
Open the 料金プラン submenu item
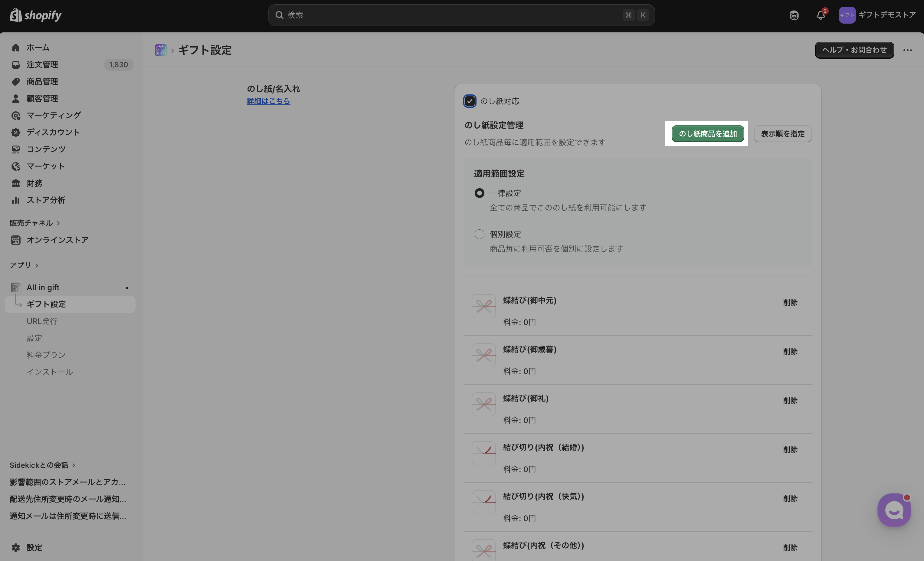(x=46, y=355)
